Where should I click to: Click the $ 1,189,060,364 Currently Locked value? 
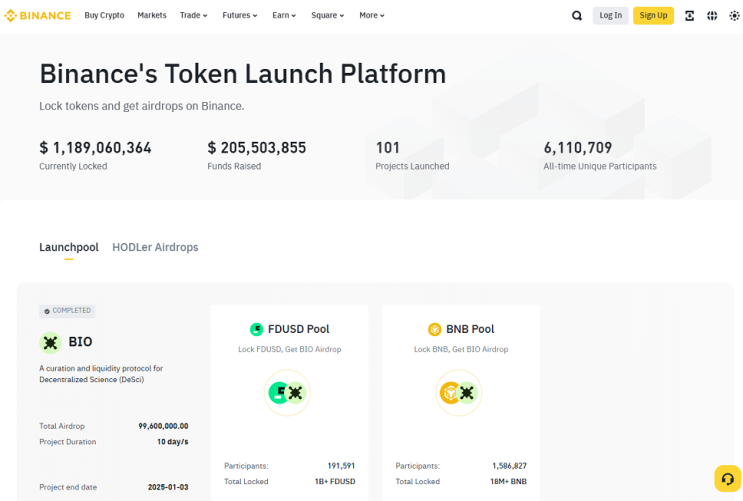point(95,148)
